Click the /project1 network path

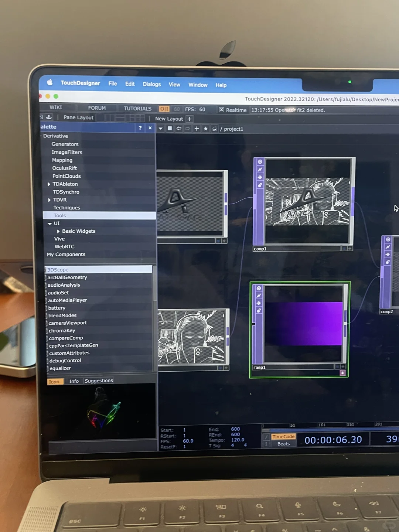232,129
